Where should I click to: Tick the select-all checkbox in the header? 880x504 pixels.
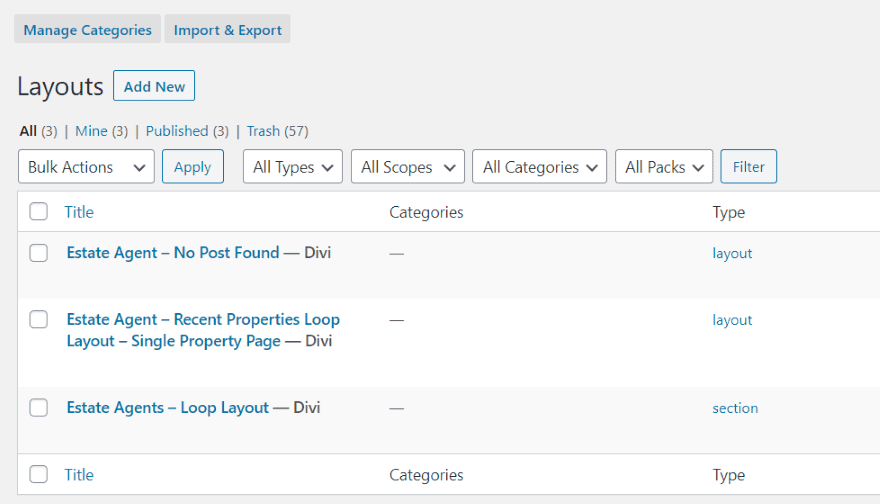tap(39, 212)
